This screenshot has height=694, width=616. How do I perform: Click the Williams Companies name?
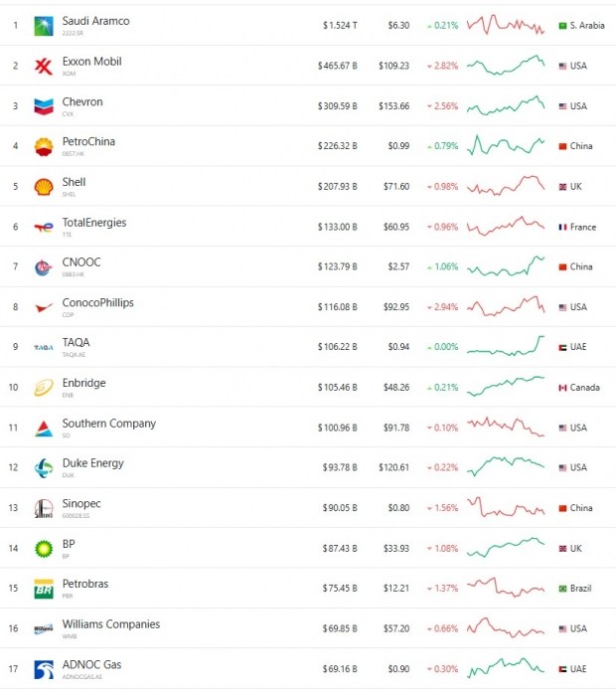coord(110,624)
